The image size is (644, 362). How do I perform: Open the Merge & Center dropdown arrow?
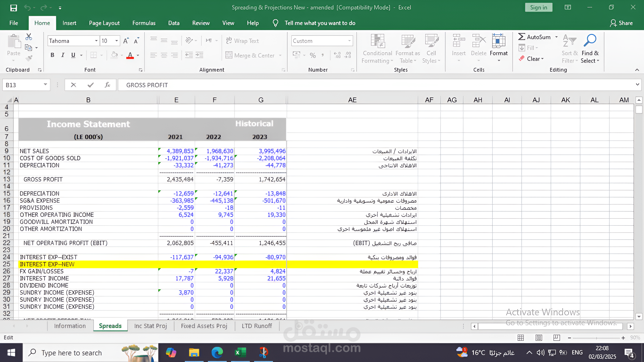[280, 55]
